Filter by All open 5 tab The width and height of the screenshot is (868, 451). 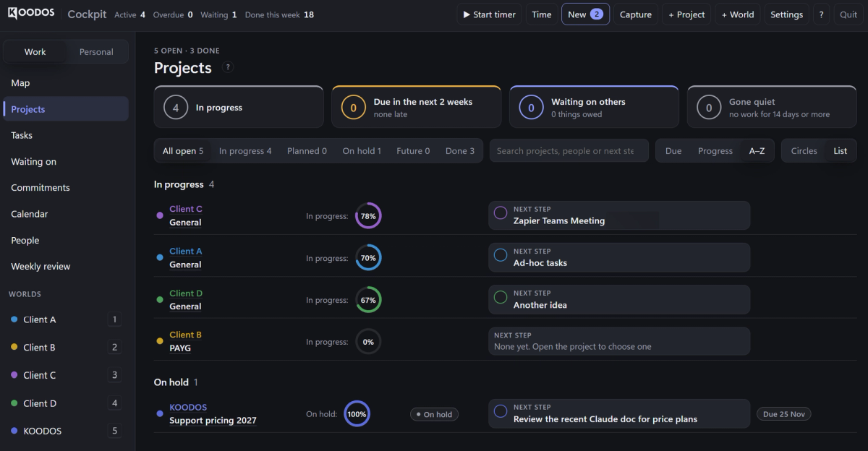[x=183, y=151]
